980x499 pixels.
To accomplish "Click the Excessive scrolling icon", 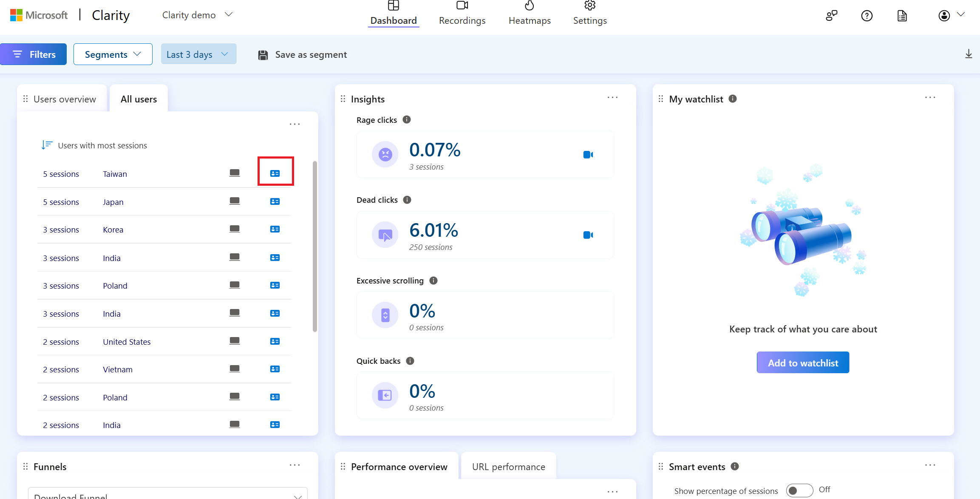I will [385, 315].
